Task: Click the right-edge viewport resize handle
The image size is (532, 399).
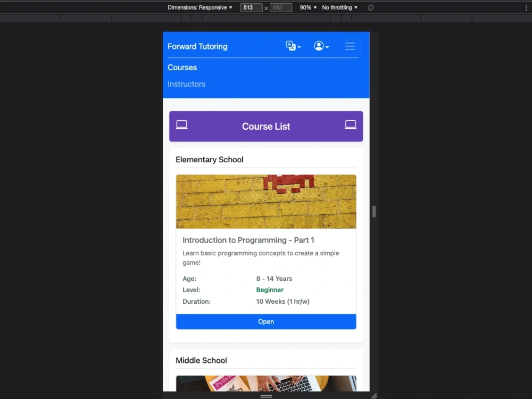Action: [x=374, y=211]
